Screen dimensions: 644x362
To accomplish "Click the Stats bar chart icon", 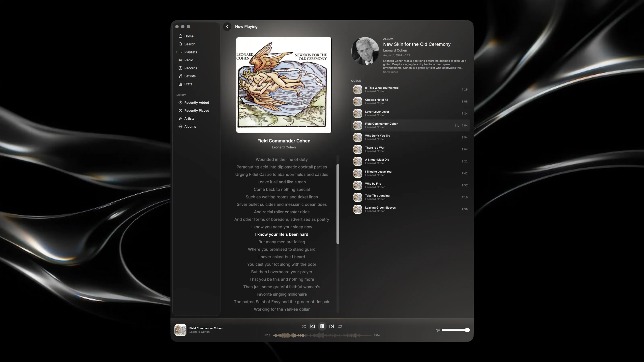I will click(180, 84).
